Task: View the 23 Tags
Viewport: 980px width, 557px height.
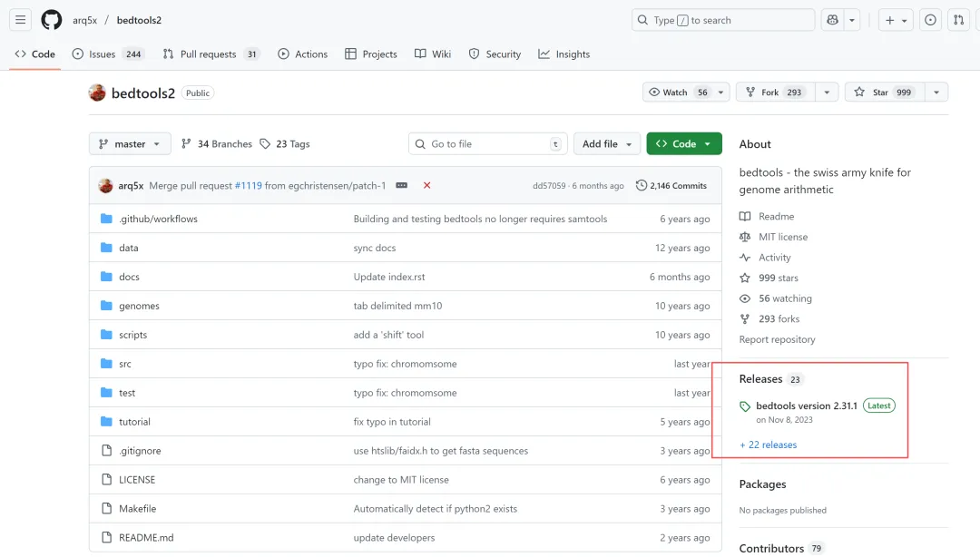Action: (x=285, y=143)
